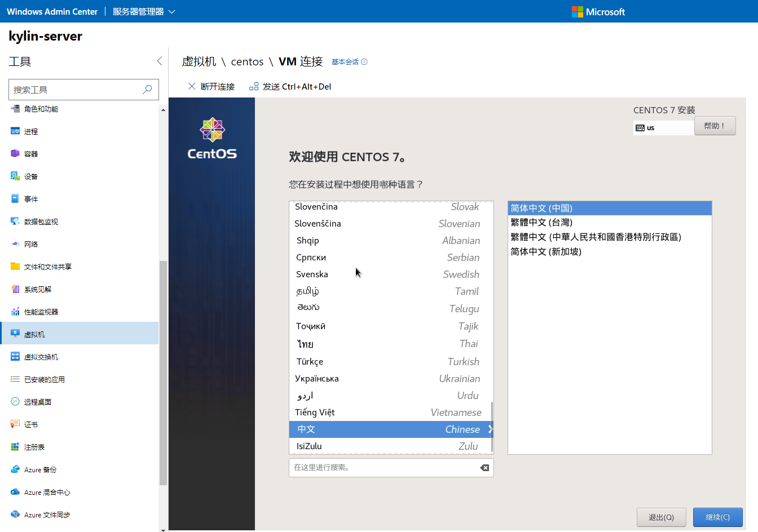Screen dimensions: 758x532
Task: Open System Insights (系统见解) icon
Action: [x=15, y=289]
